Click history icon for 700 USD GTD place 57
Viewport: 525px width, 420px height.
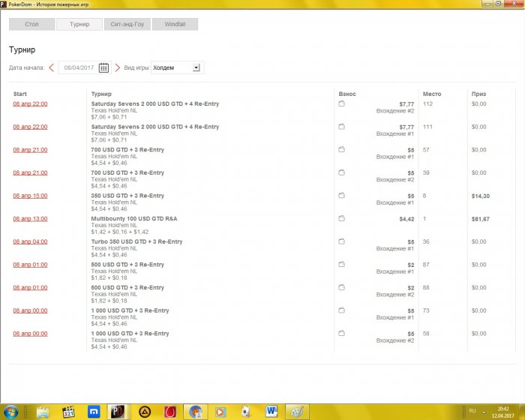coord(341,149)
